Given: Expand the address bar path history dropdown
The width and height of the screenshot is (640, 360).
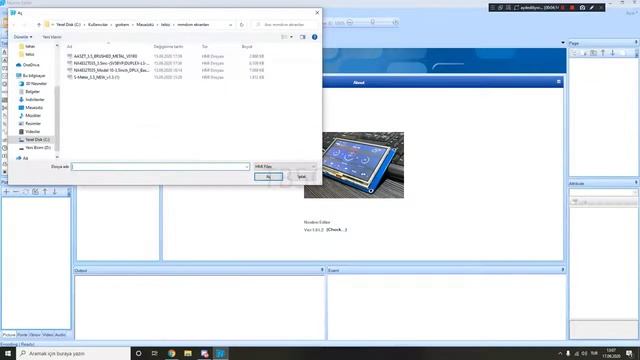Looking at the screenshot, I should click(x=231, y=25).
